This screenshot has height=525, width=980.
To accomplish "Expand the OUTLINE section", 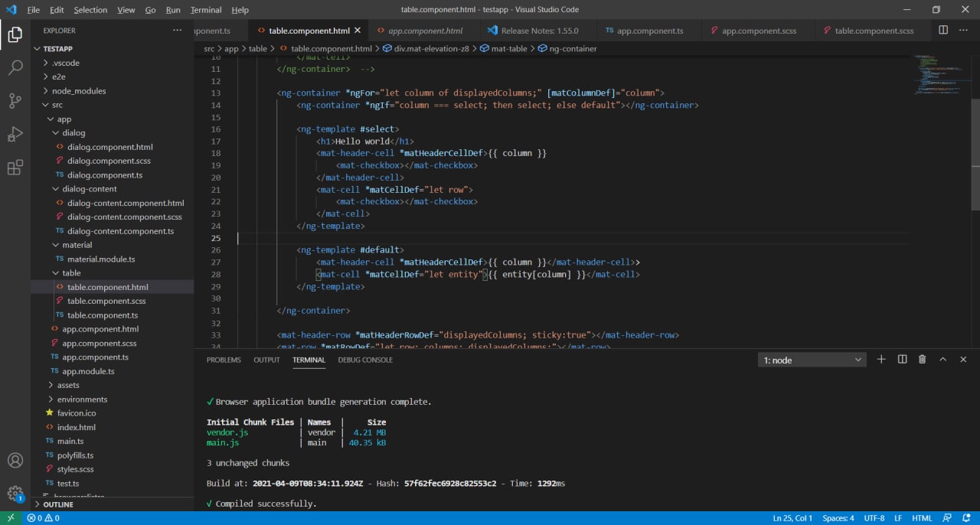I will (x=58, y=504).
